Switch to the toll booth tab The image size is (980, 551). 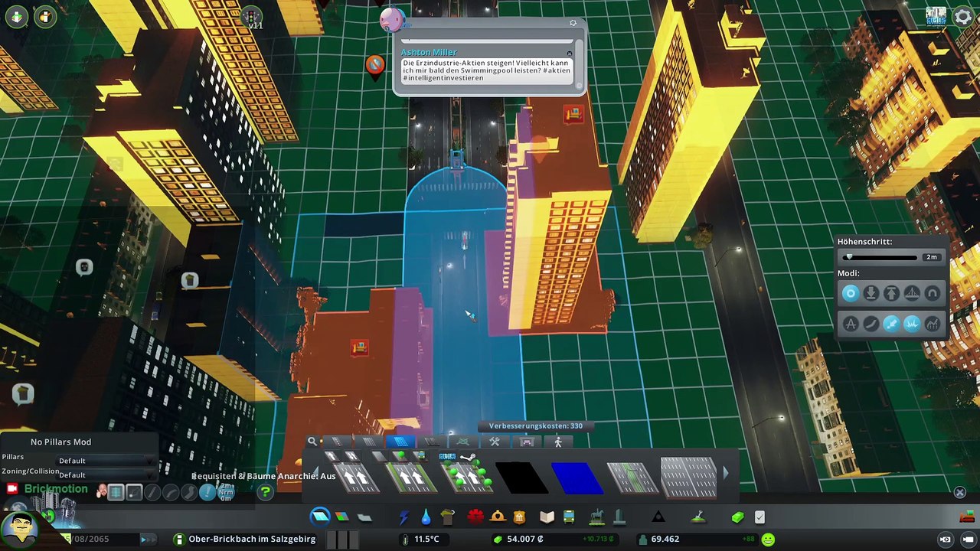(527, 442)
